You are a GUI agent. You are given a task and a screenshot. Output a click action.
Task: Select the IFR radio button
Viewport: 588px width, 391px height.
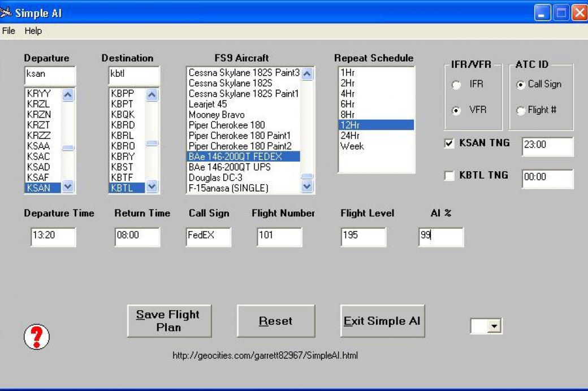(x=456, y=85)
